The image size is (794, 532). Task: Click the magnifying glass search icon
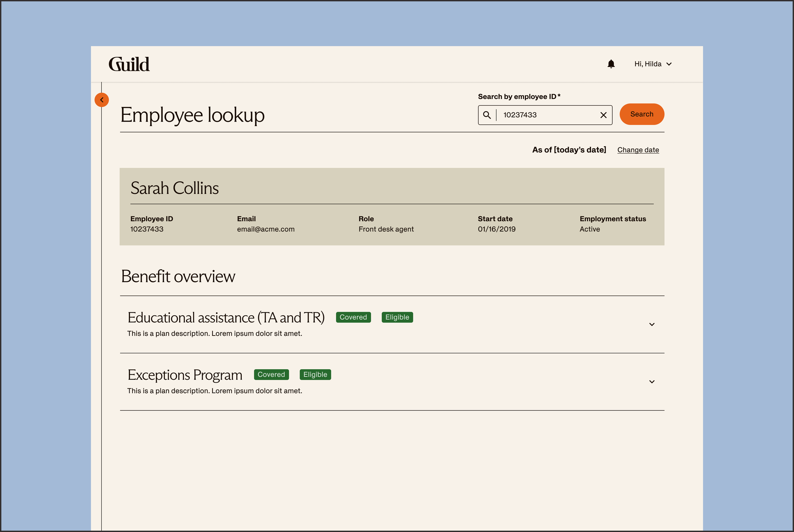[487, 115]
